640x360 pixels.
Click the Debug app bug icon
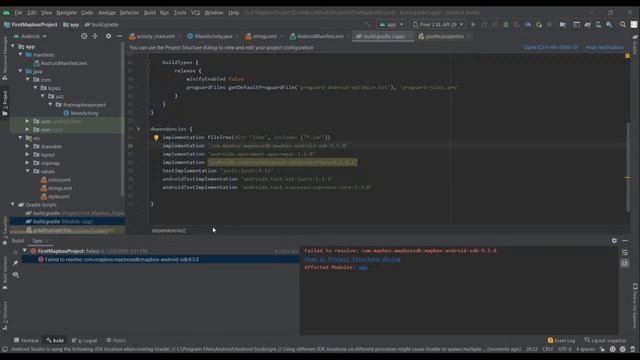[506, 24]
